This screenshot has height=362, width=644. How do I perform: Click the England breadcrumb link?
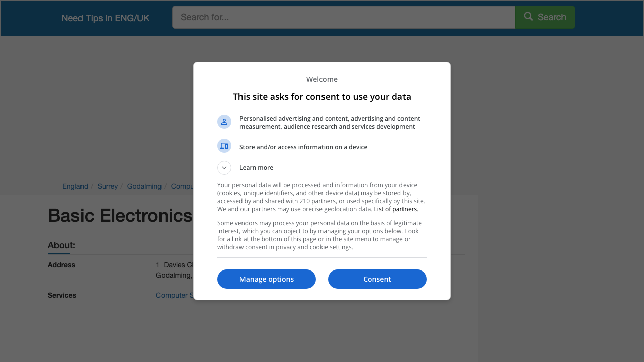point(75,186)
